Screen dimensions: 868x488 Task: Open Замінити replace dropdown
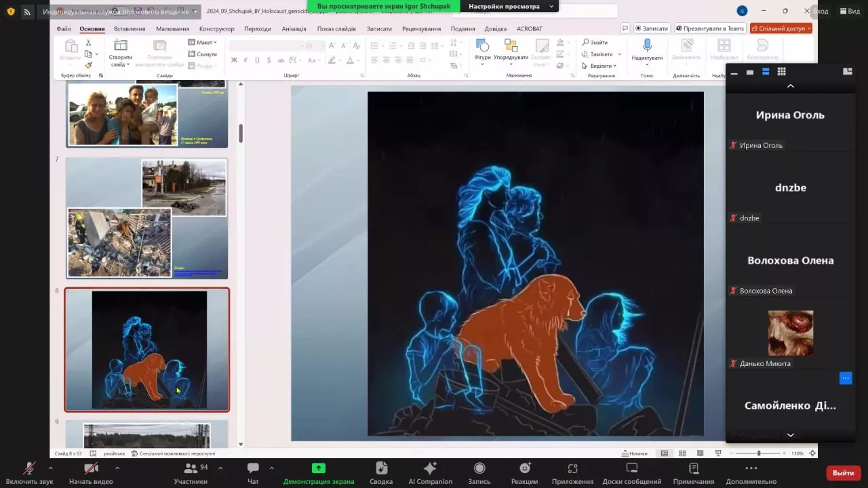601,54
